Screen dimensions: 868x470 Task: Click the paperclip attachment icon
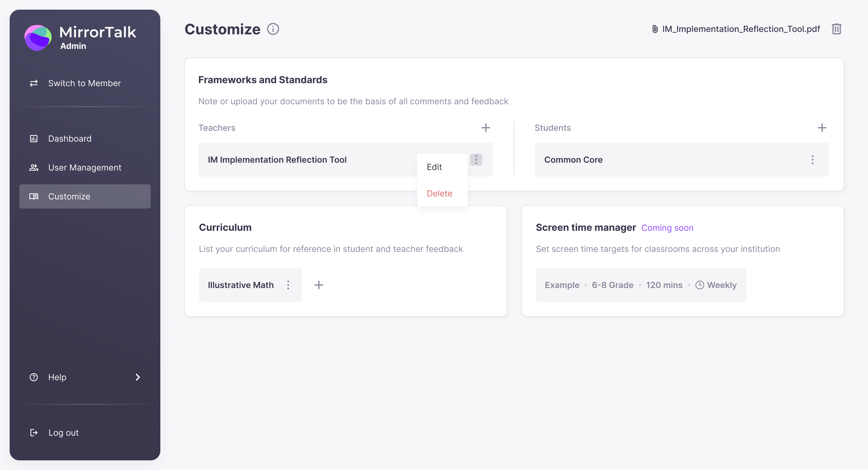tap(655, 29)
